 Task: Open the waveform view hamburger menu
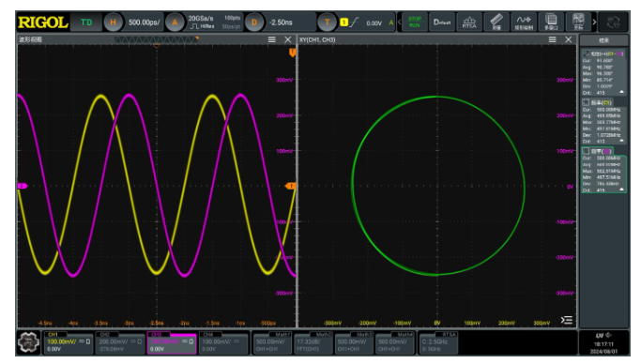(272, 39)
